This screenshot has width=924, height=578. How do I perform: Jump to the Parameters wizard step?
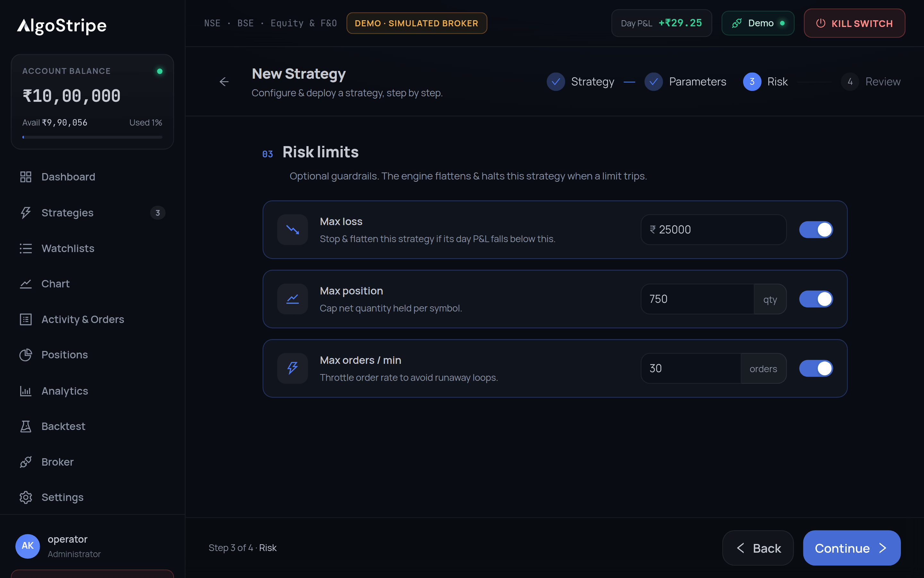(x=685, y=82)
